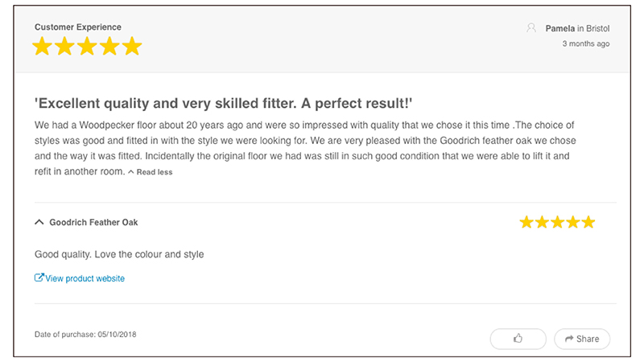Screen dimensions: 644x362
Task: Click the middle star of Goodrich Feather Oak rating
Action: pos(557,222)
